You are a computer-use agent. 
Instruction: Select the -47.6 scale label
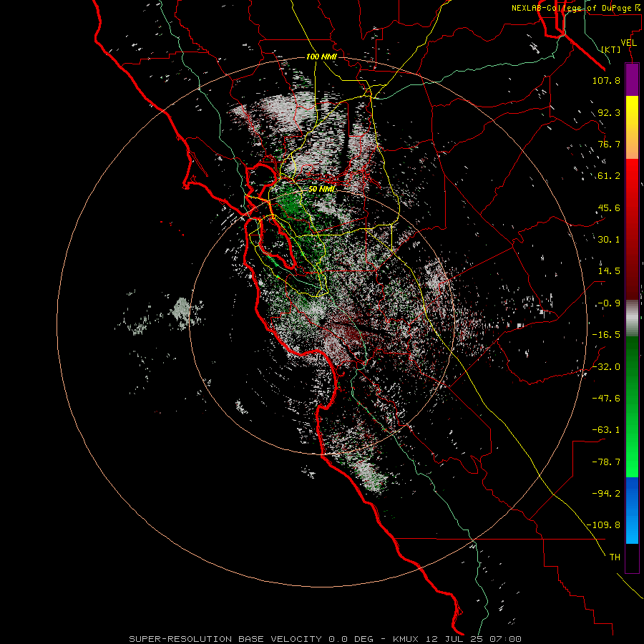[x=606, y=399]
